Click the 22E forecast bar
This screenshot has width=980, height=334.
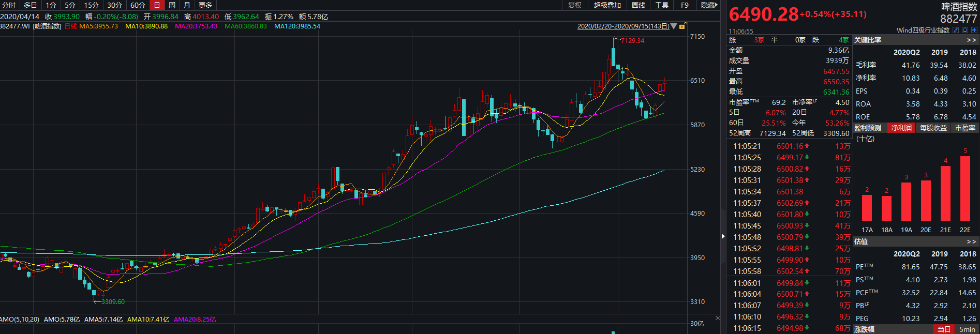click(x=965, y=189)
